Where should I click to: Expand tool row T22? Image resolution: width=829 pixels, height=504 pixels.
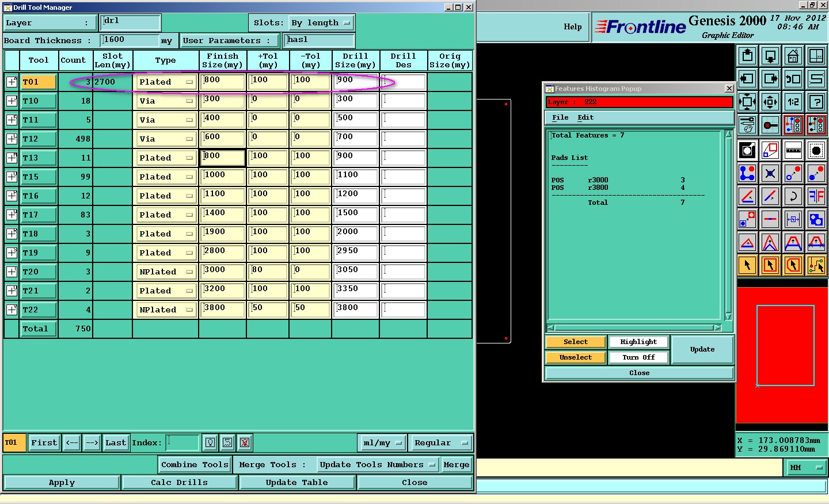(x=12, y=310)
